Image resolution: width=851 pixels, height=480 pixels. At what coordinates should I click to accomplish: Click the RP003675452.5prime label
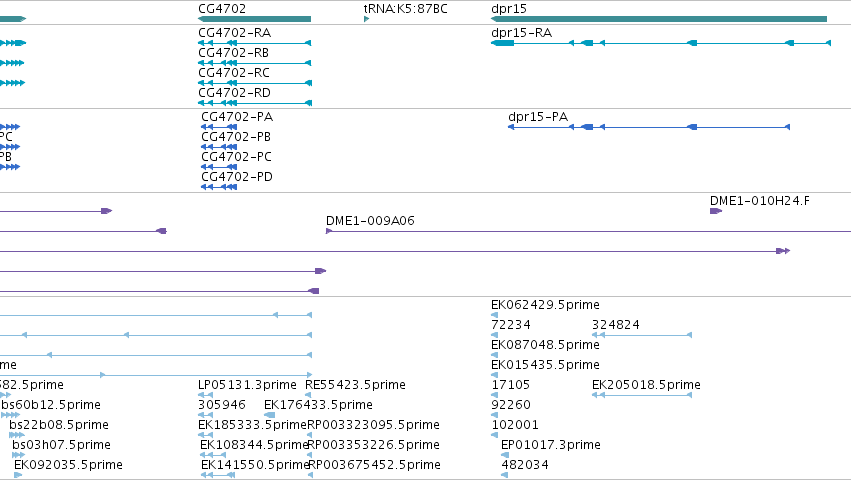374,465
